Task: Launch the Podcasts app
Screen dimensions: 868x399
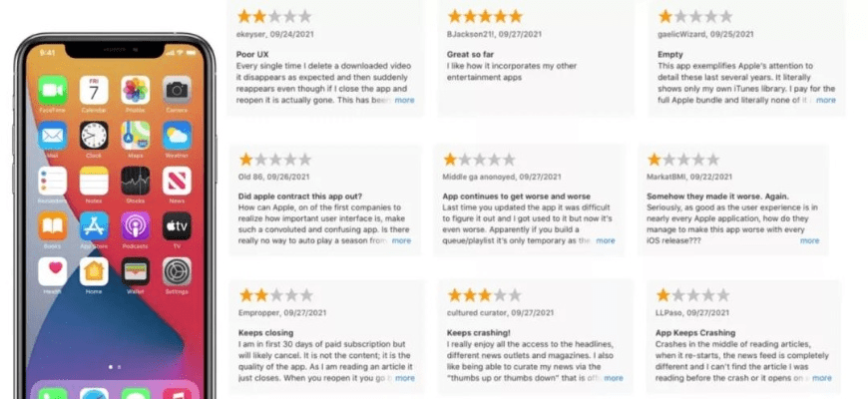Action: tap(135, 225)
